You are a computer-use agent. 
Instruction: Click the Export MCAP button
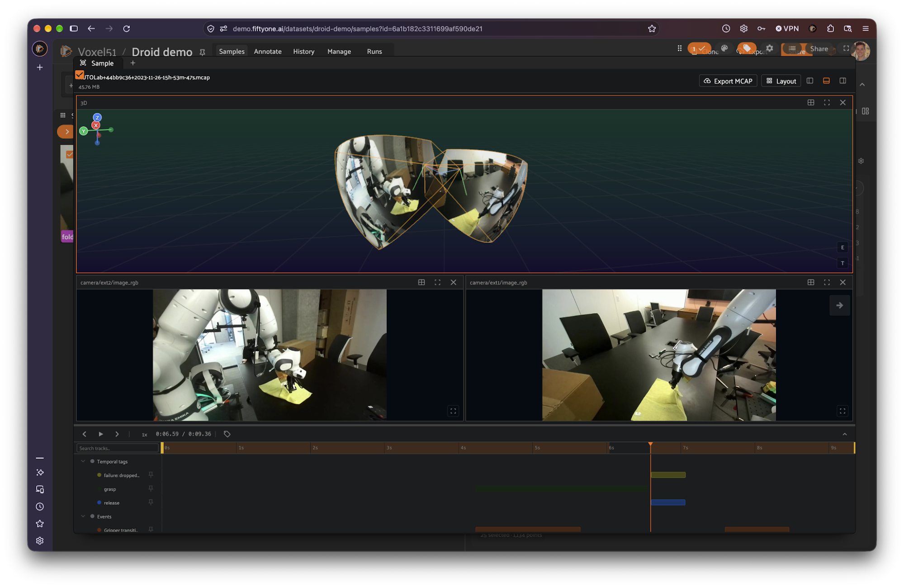(x=728, y=81)
